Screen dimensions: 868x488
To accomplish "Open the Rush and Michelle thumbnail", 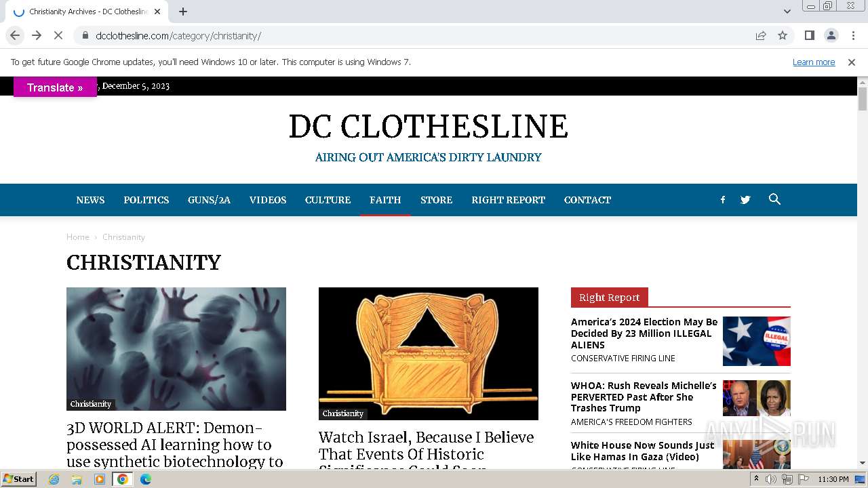I will click(757, 398).
